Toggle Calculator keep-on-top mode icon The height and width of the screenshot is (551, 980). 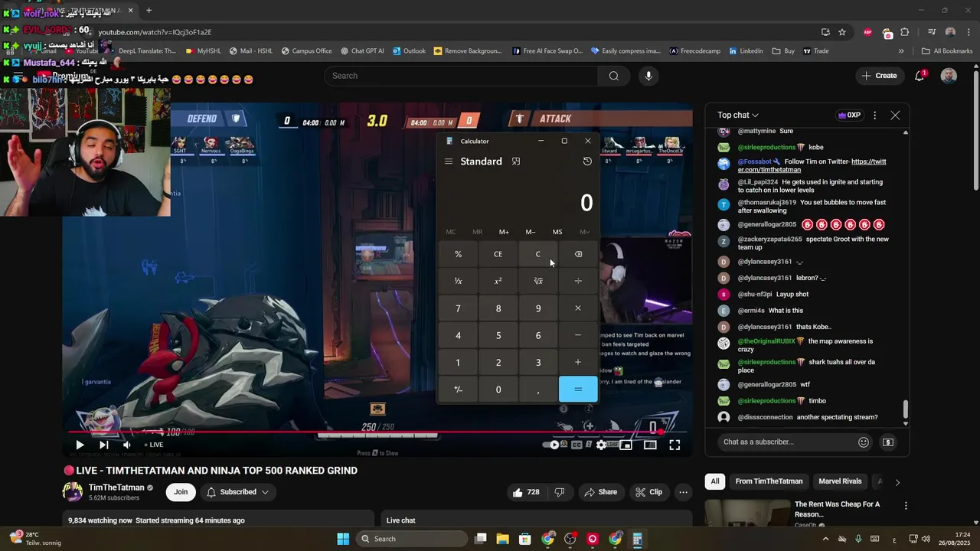[516, 161]
